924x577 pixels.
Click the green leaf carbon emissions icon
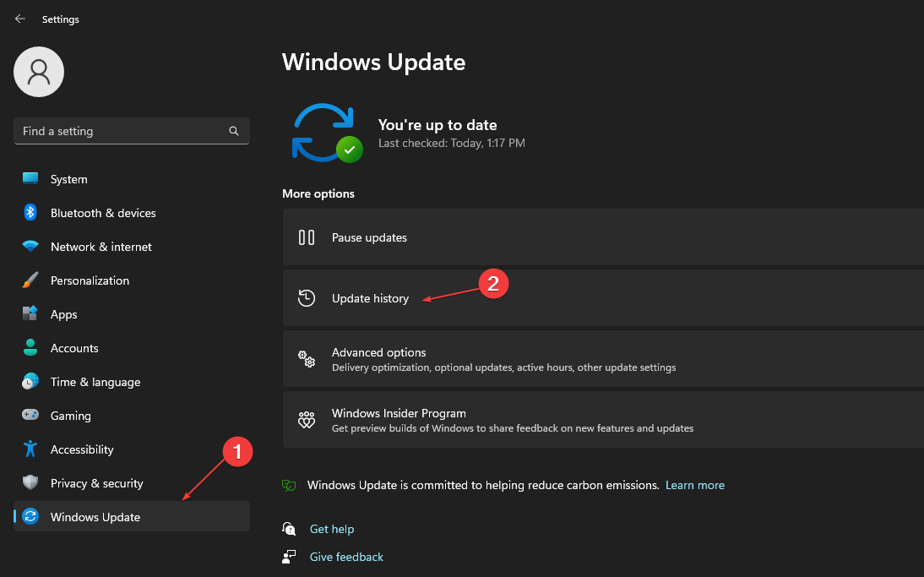click(x=289, y=485)
